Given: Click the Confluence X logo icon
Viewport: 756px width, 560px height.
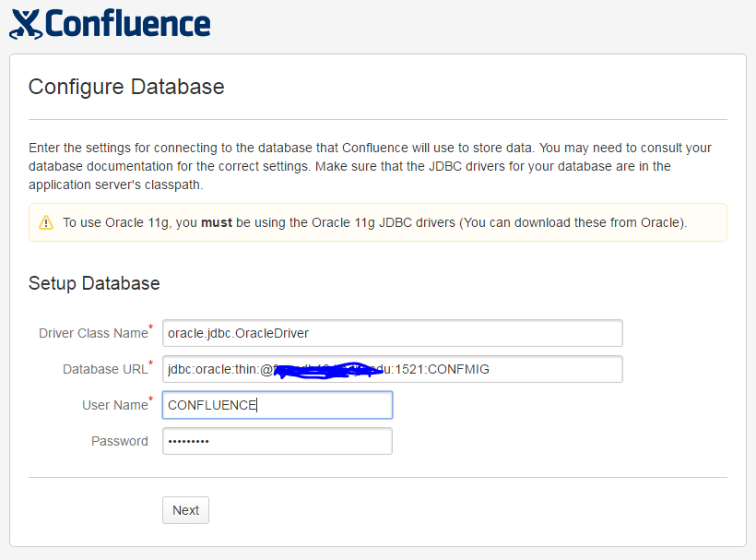Looking at the screenshot, I should (x=24, y=24).
